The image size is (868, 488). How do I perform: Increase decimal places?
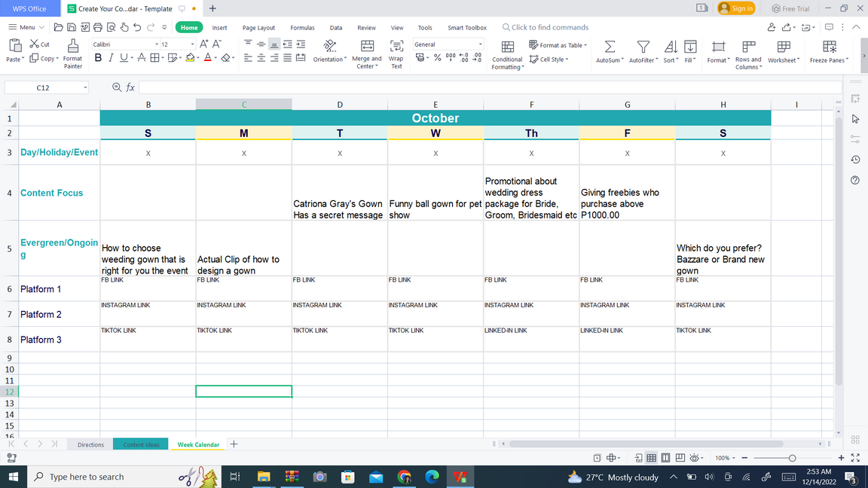point(464,57)
